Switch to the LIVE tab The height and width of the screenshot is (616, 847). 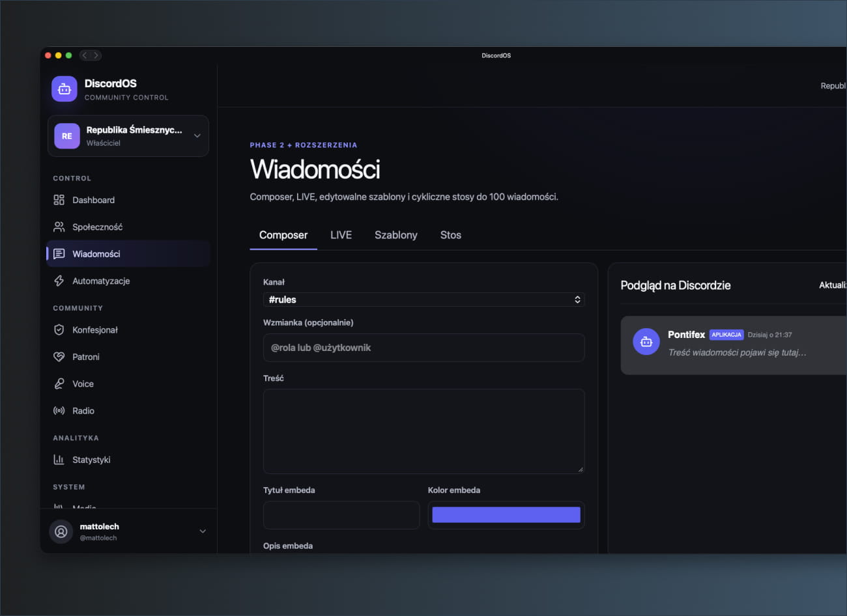[x=341, y=235]
